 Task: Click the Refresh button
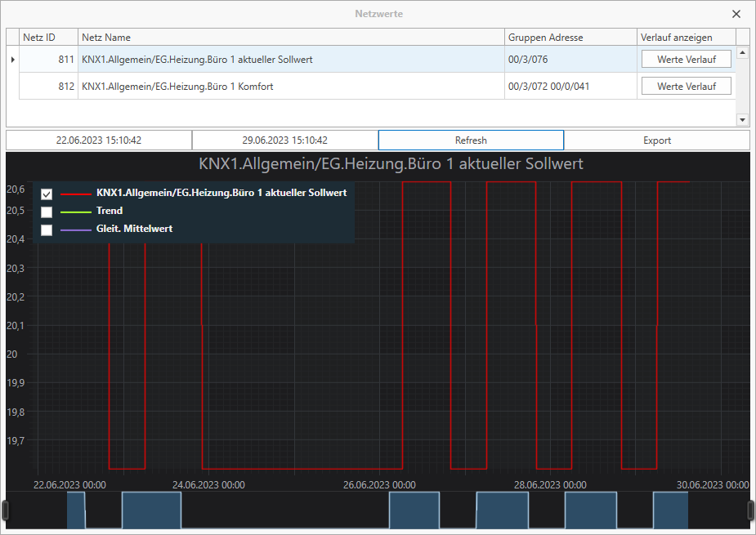coord(471,140)
